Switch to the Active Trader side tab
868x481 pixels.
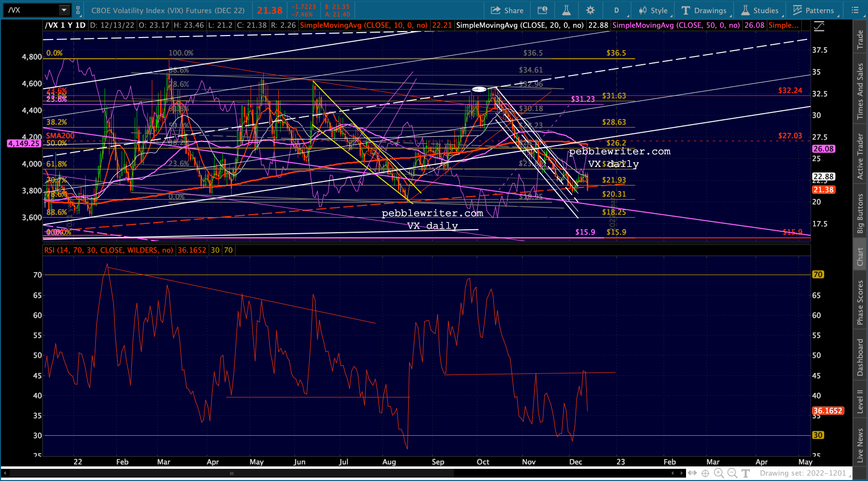click(x=860, y=156)
